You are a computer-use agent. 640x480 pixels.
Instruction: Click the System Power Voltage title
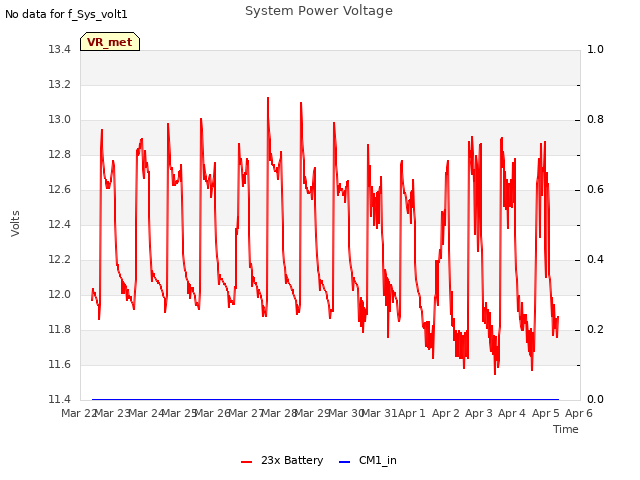tap(319, 11)
